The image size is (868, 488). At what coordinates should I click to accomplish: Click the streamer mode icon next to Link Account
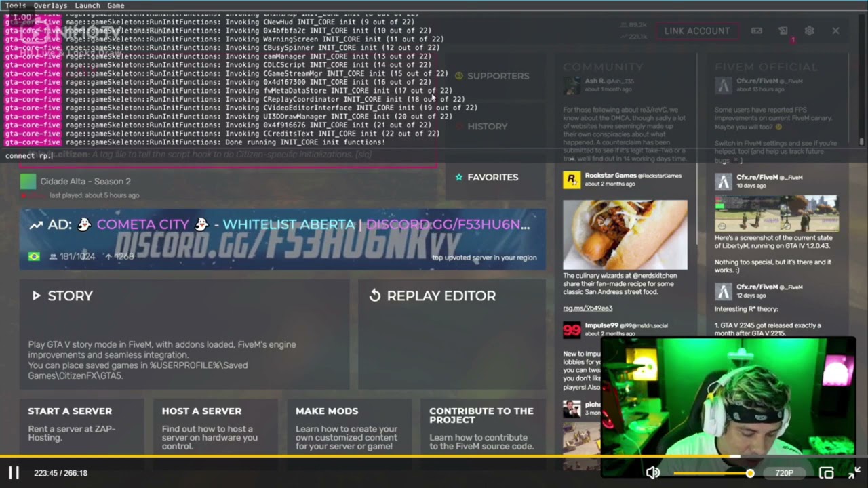tap(757, 31)
